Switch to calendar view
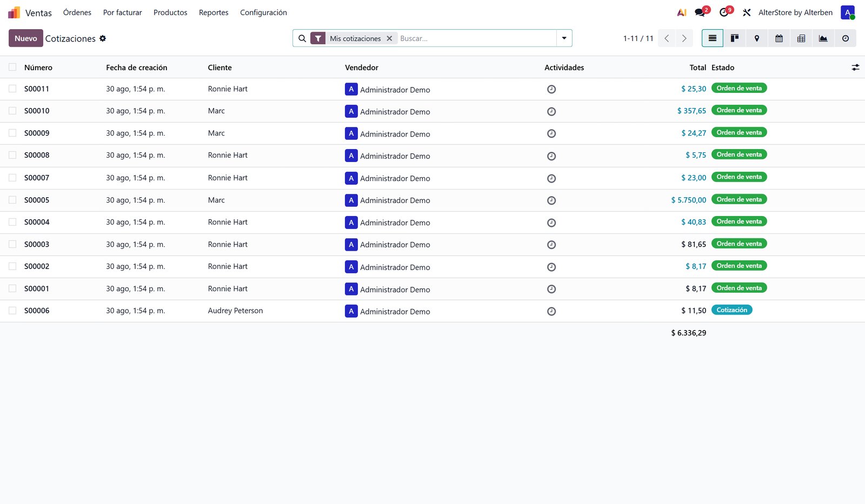Screen dimensions: 865x504 point(779,38)
